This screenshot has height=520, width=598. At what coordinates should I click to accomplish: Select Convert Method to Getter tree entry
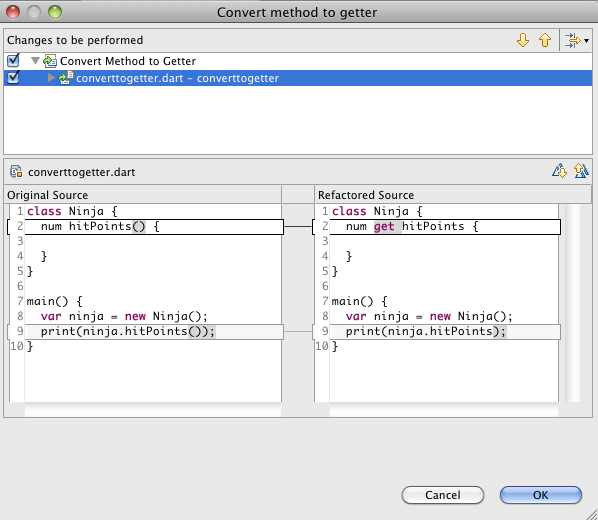point(128,61)
